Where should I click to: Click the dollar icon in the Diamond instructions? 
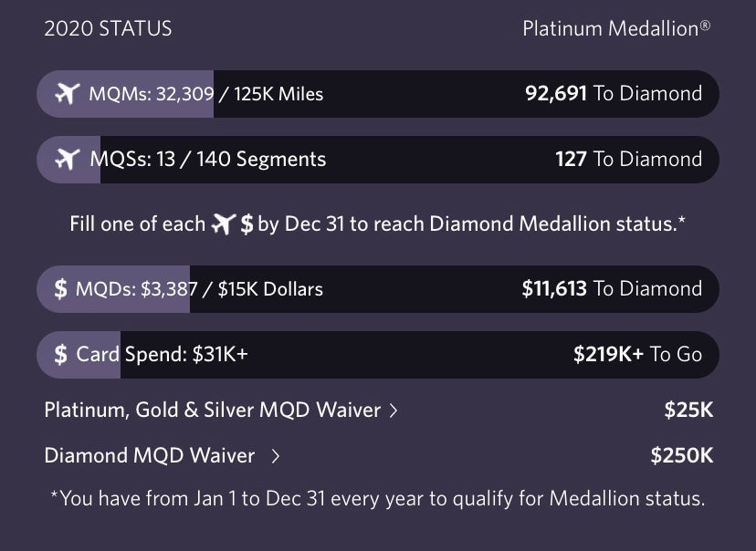point(246,224)
